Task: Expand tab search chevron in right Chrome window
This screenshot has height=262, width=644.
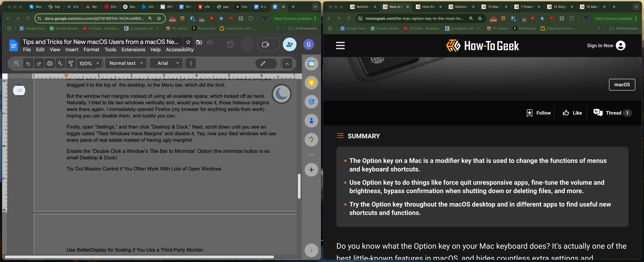Action: point(636,7)
